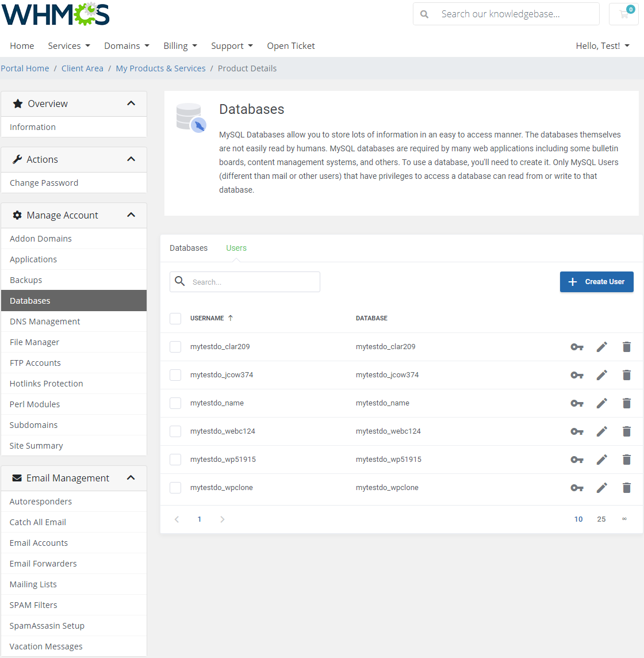The image size is (644, 658).
Task: Click the key icon for mytestdo_wpclone
Action: (x=577, y=488)
